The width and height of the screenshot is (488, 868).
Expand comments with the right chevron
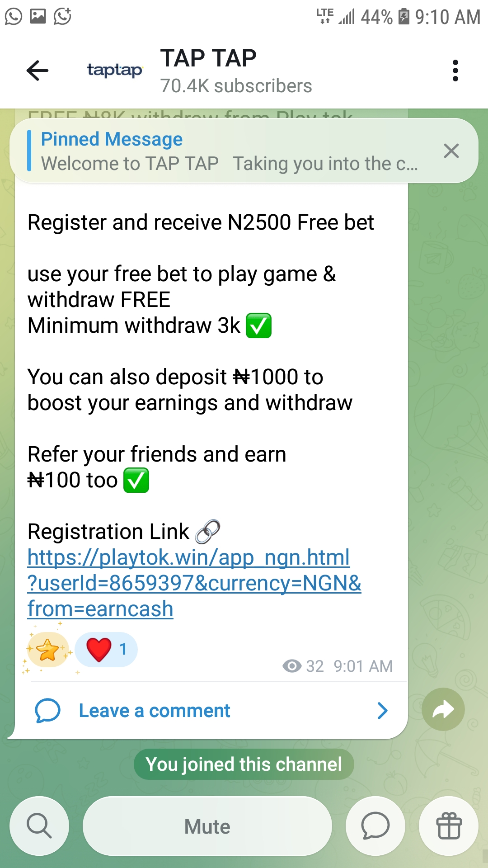pyautogui.click(x=382, y=711)
